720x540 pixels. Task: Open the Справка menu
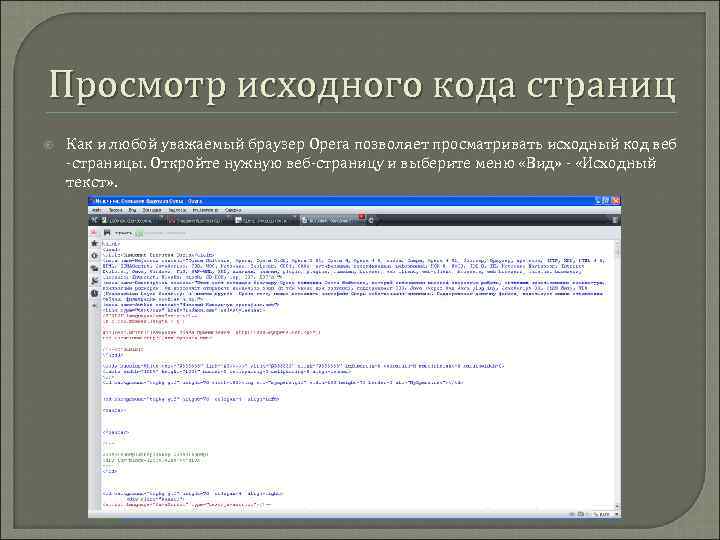[x=233, y=210]
